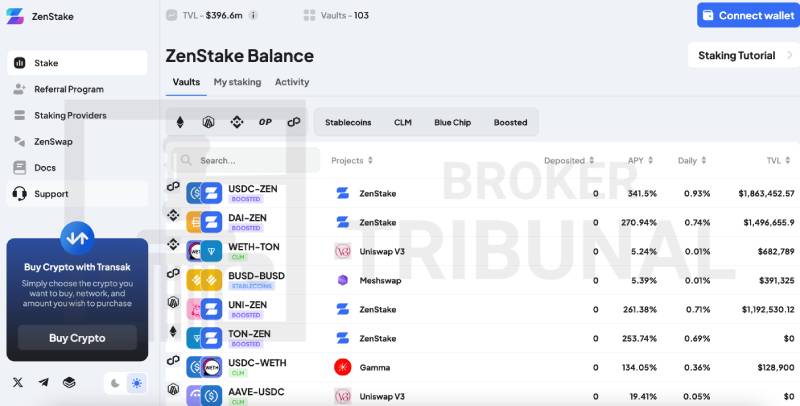The width and height of the screenshot is (800, 406).
Task: Click the Gamma project icon
Action: [x=342, y=367]
